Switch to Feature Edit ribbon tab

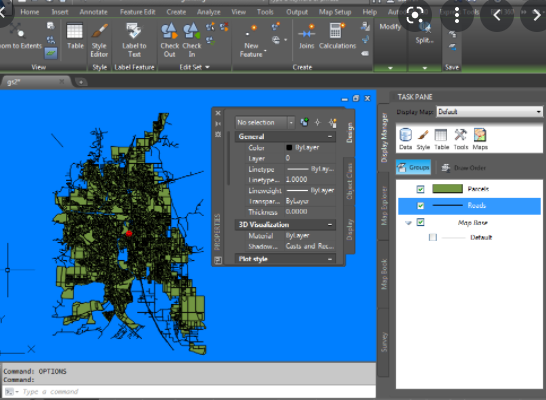click(137, 12)
